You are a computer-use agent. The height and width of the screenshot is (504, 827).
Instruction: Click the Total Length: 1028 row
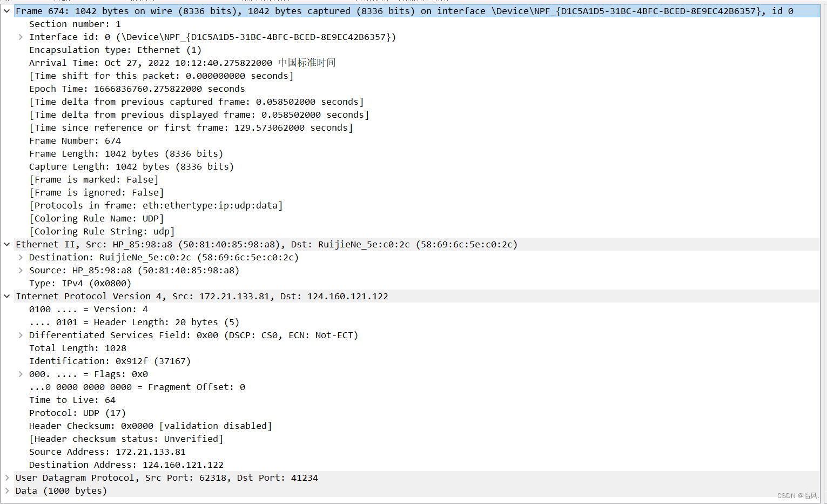pos(78,348)
